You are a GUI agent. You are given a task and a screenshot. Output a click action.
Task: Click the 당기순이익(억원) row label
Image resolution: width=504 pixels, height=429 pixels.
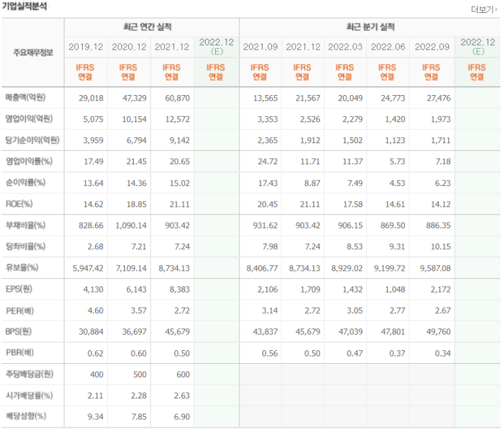(33, 140)
